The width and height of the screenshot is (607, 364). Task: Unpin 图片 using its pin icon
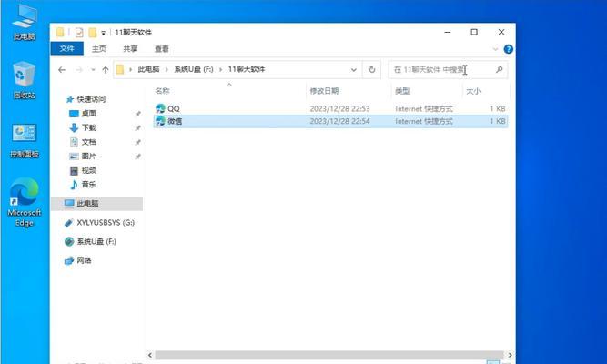[x=137, y=157]
